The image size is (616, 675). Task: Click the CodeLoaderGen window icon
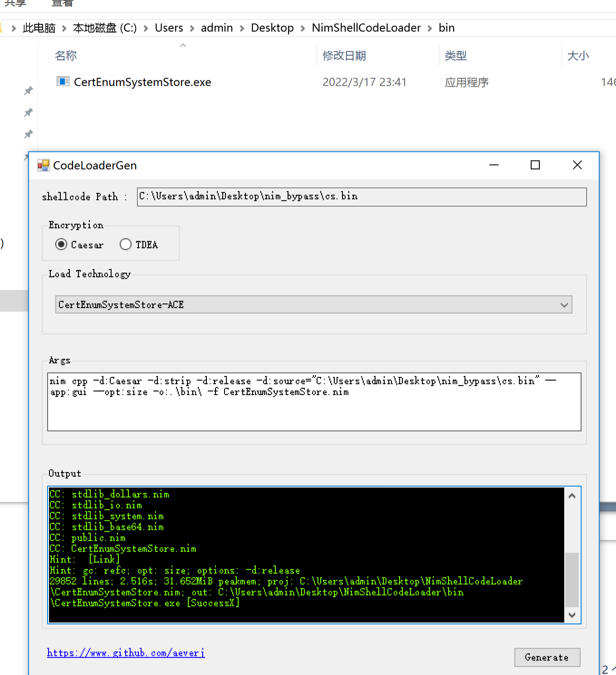pos(44,166)
